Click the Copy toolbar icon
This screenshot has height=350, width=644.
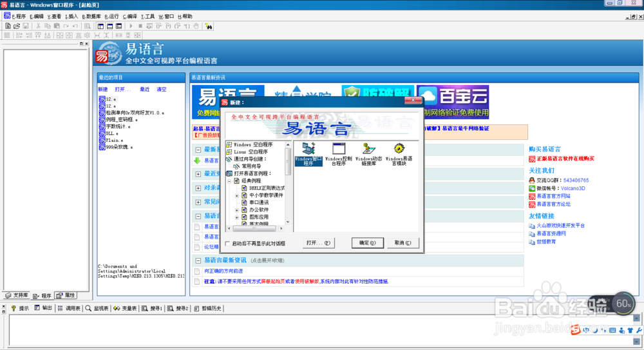(47, 26)
